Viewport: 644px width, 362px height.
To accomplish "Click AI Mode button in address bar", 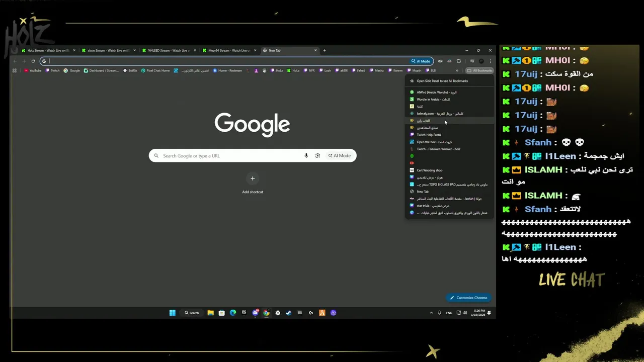I will [421, 61].
